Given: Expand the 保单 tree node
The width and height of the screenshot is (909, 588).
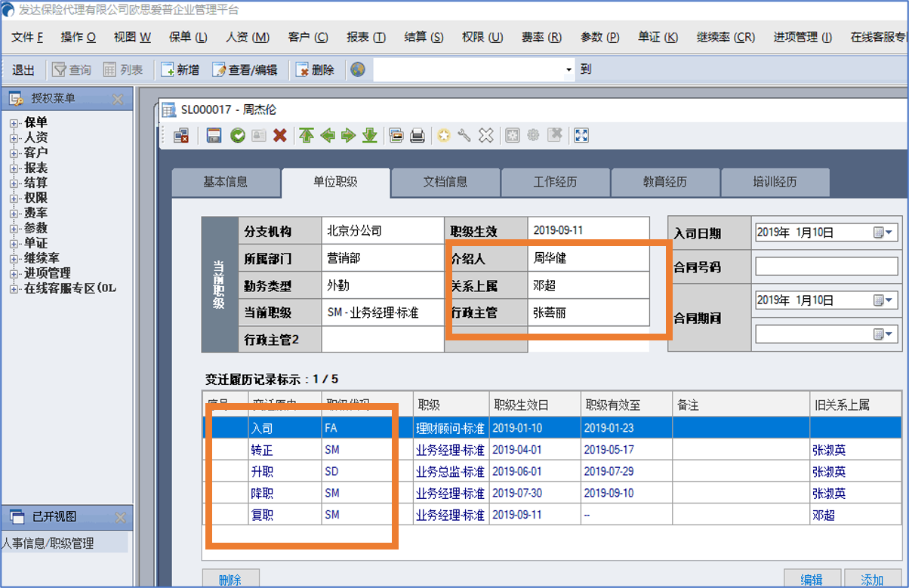Looking at the screenshot, I should (14, 123).
